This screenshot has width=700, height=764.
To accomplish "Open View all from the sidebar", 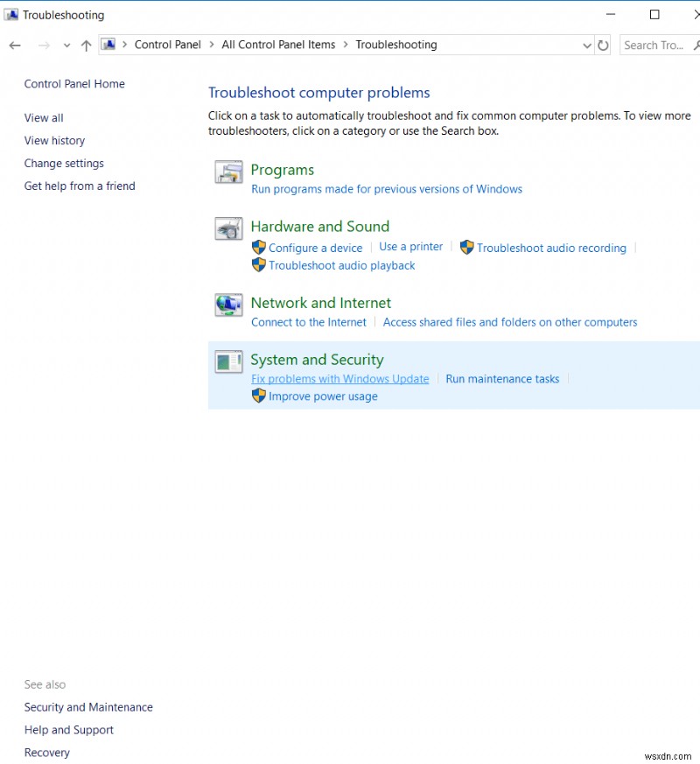I will 43,117.
